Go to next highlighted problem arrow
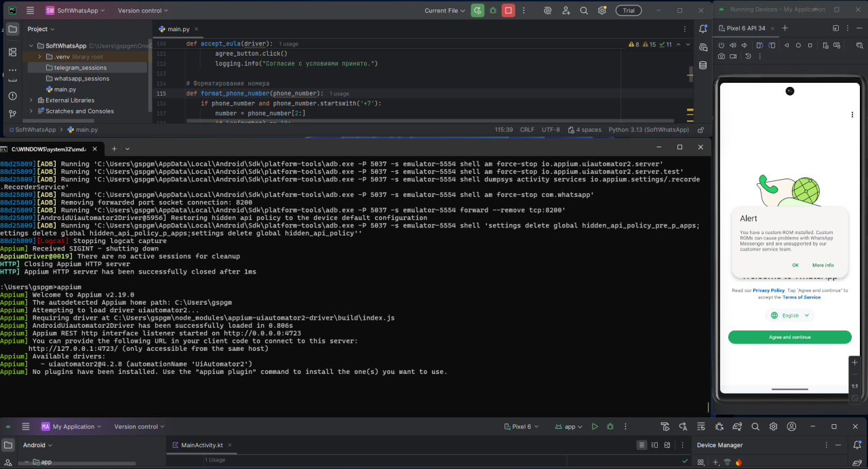Screen dimensions: 868x469 click(688, 44)
